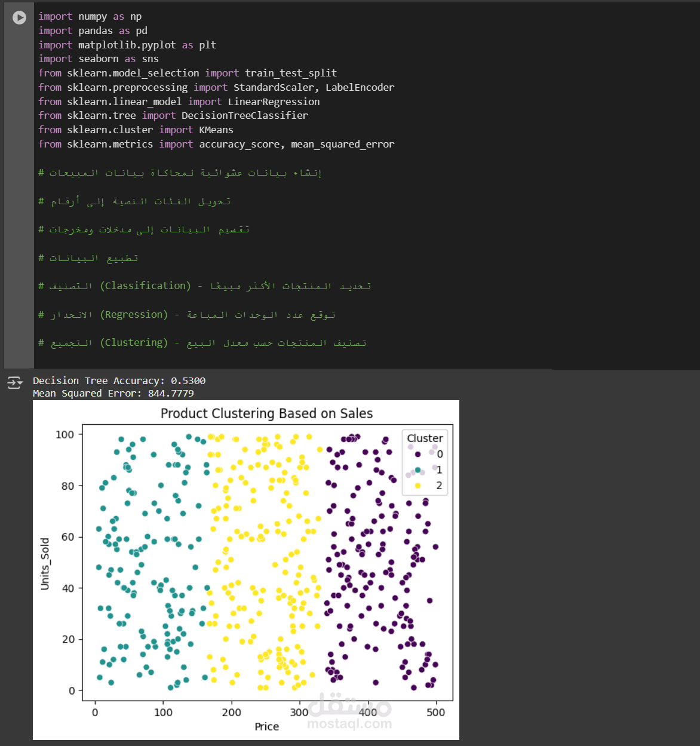700x746 pixels.
Task: Click the '(Clustering)' comment line
Action: tap(202, 343)
